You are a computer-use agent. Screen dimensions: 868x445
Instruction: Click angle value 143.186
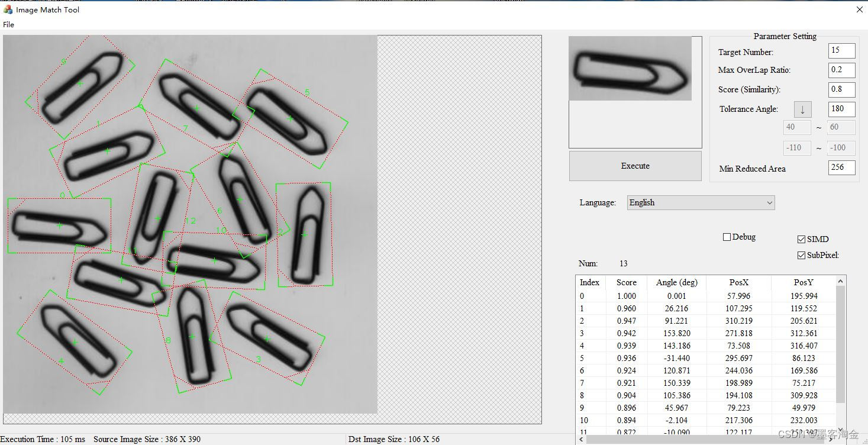pyautogui.click(x=677, y=346)
